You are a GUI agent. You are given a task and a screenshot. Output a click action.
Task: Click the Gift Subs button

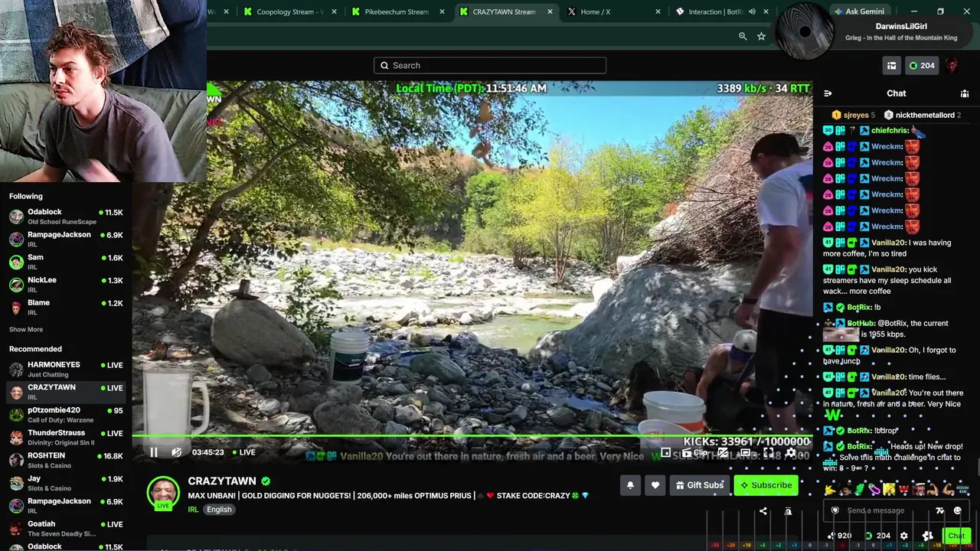(700, 485)
